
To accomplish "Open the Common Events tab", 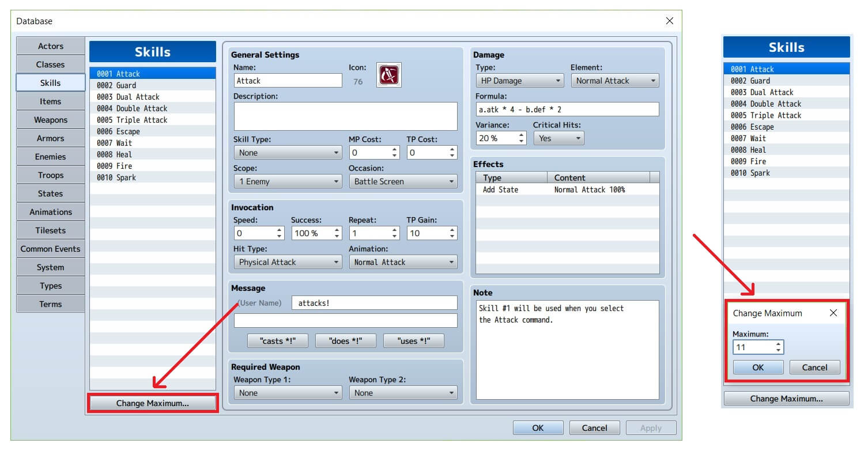I will pos(51,249).
